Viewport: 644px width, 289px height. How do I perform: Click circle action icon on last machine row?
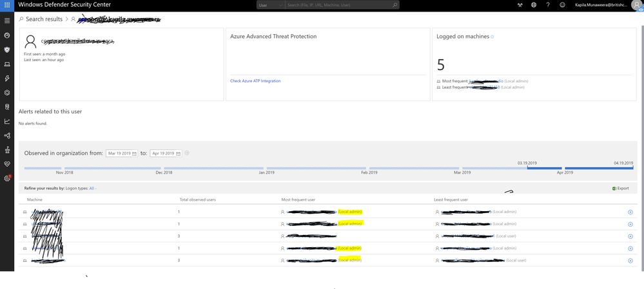[630, 261]
